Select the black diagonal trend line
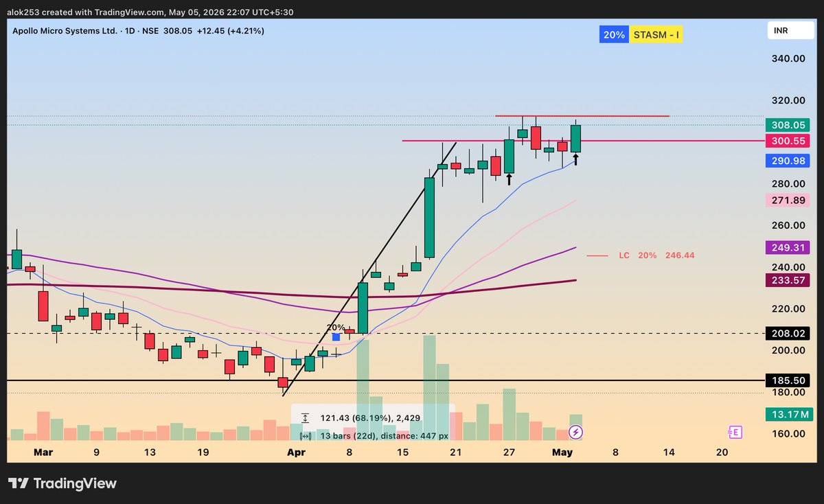This screenshot has width=824, height=504. [x=369, y=269]
